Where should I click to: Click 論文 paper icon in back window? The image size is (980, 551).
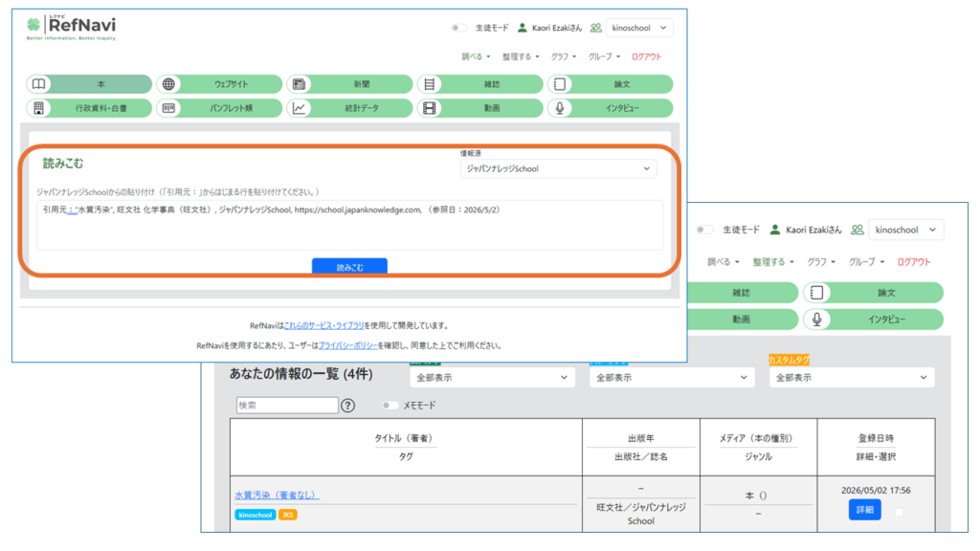point(817,293)
